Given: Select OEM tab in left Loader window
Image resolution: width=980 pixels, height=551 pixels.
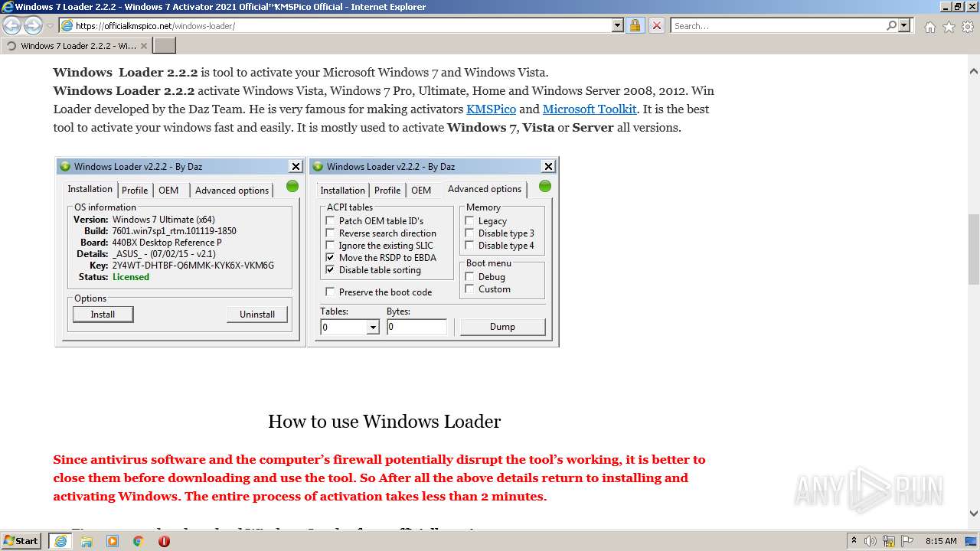Looking at the screenshot, I should [x=168, y=191].
